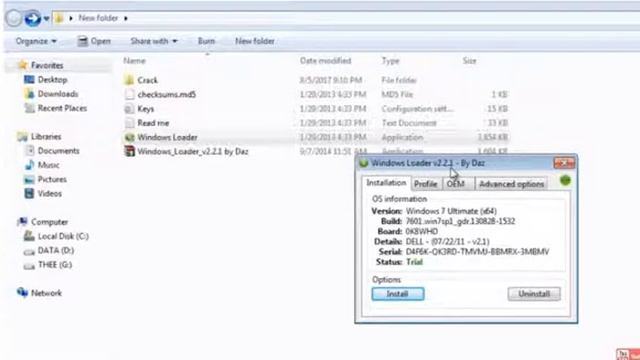Select the Crack file name
This screenshot has height=360, width=640.
pyautogui.click(x=147, y=80)
